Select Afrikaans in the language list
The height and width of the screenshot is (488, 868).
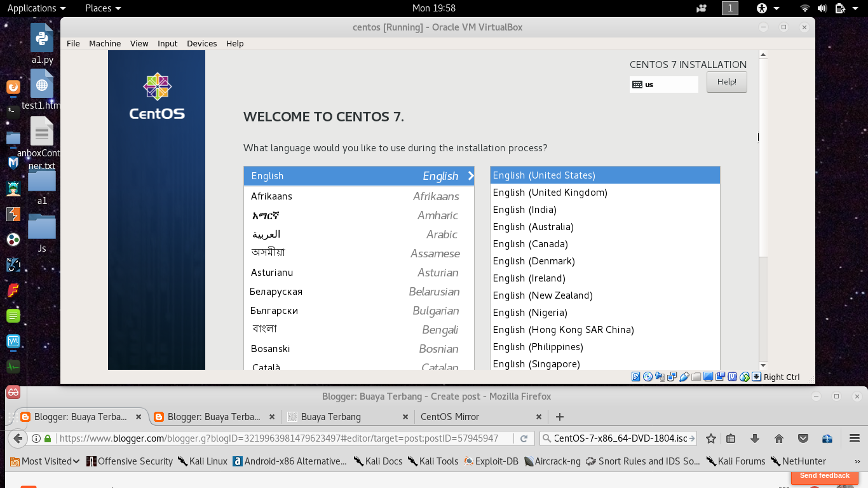pyautogui.click(x=359, y=196)
